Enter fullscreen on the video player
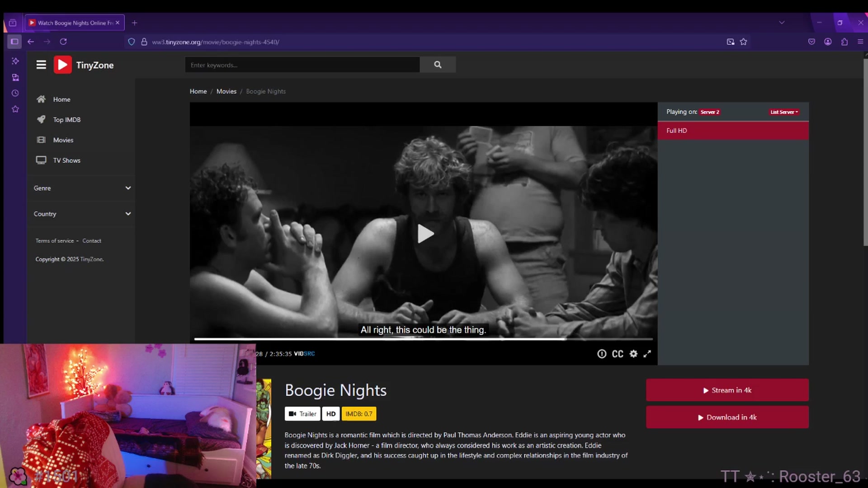 [x=647, y=354]
